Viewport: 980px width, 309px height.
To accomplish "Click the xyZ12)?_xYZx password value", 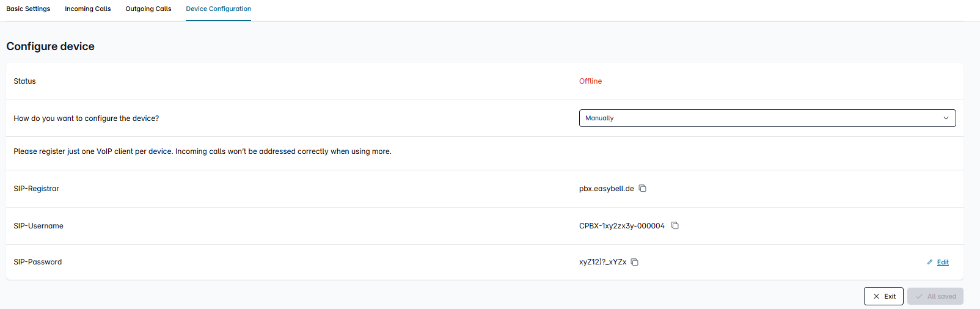I will pos(603,262).
